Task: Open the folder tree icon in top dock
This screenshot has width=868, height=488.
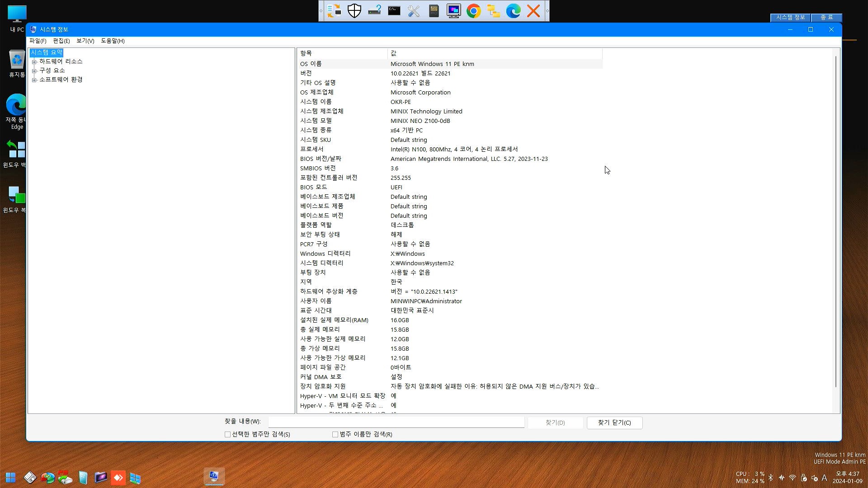Action: point(494,11)
